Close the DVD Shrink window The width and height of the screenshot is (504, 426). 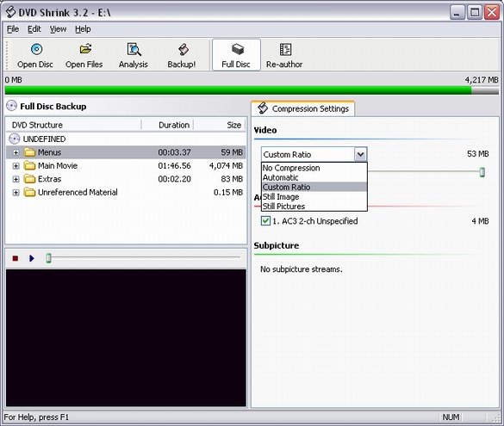click(492, 12)
